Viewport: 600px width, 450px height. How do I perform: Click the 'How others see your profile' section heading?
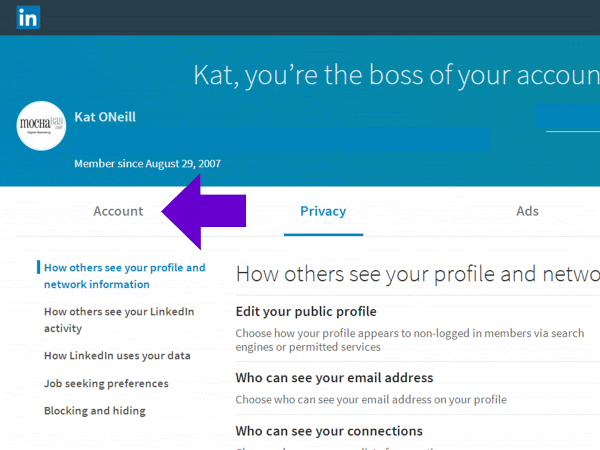click(417, 274)
